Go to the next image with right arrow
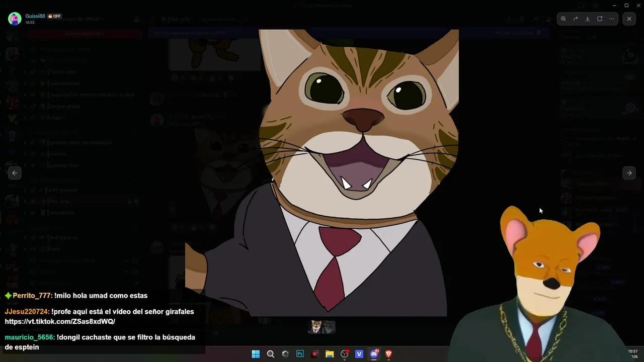 629,173
